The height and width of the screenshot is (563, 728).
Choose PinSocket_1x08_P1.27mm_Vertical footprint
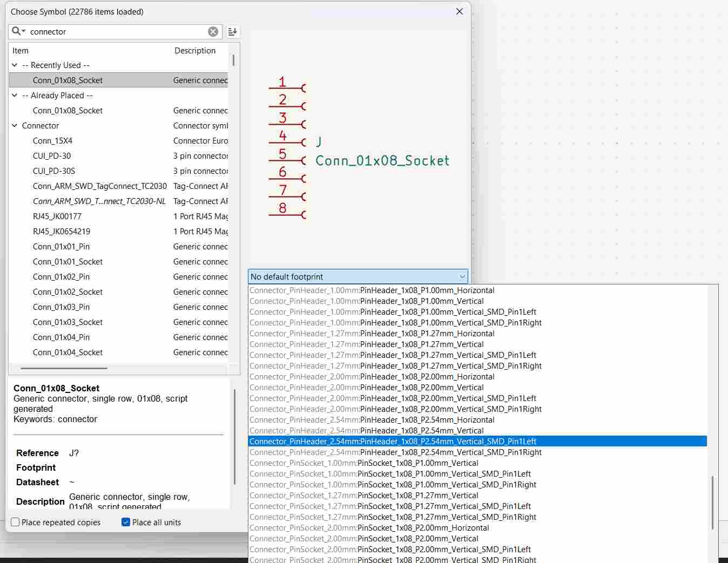point(477,496)
